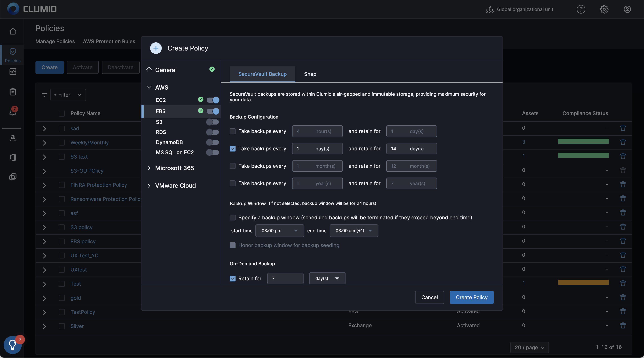Click the Deactivate button
The height and width of the screenshot is (358, 644).
[120, 67]
